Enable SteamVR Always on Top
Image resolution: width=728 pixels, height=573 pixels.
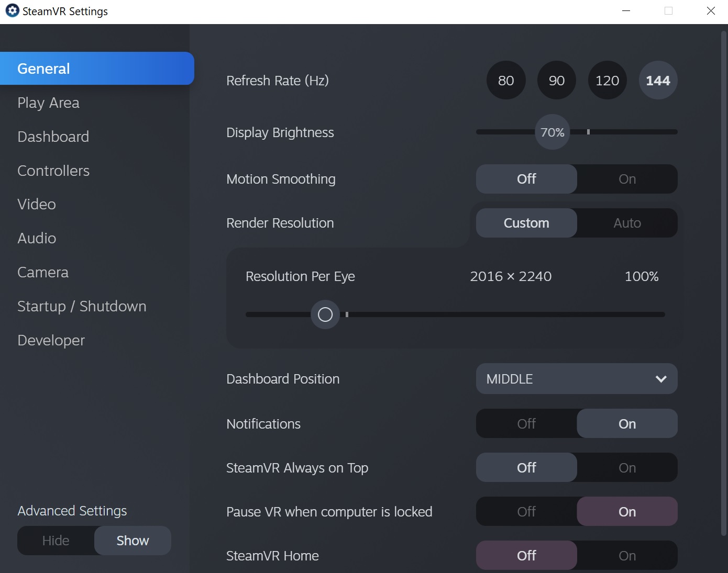coord(627,467)
